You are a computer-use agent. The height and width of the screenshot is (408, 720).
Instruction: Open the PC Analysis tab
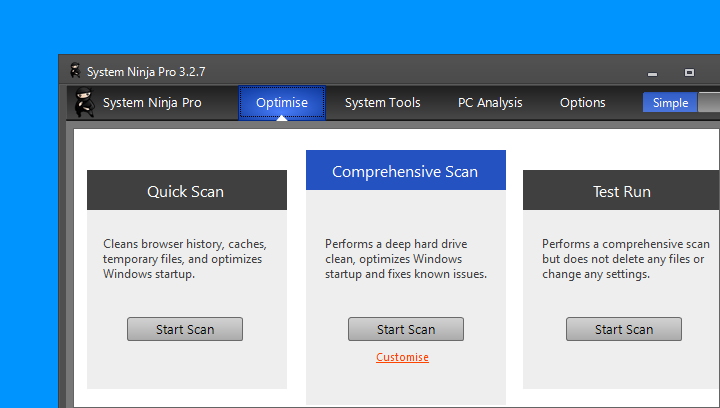pos(490,103)
